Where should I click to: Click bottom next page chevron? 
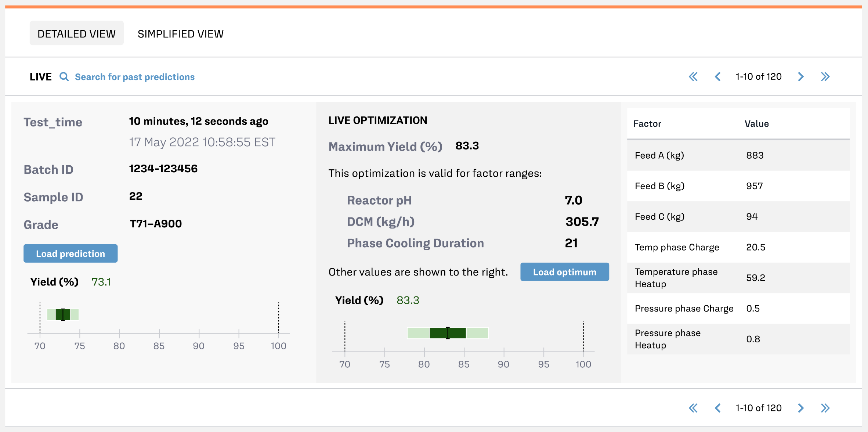pos(801,408)
